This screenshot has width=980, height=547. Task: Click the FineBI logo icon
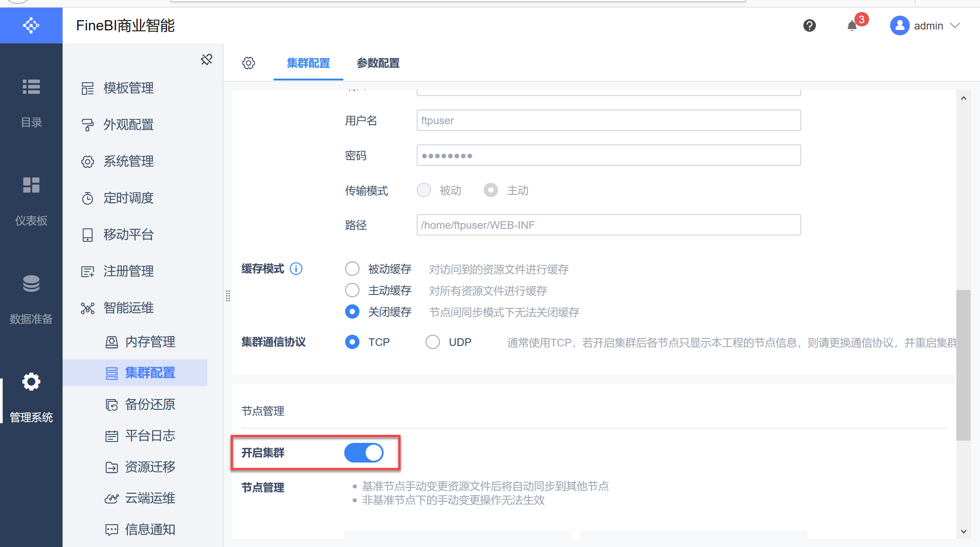(31, 25)
